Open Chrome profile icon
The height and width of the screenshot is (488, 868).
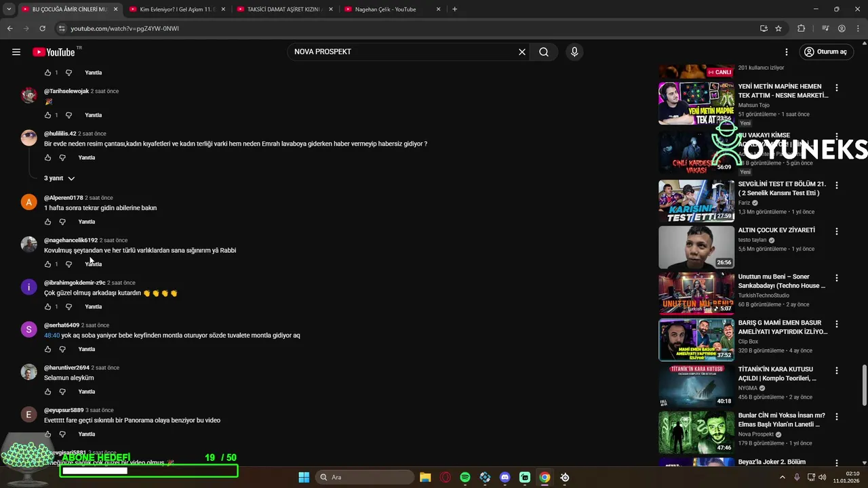coord(842,28)
